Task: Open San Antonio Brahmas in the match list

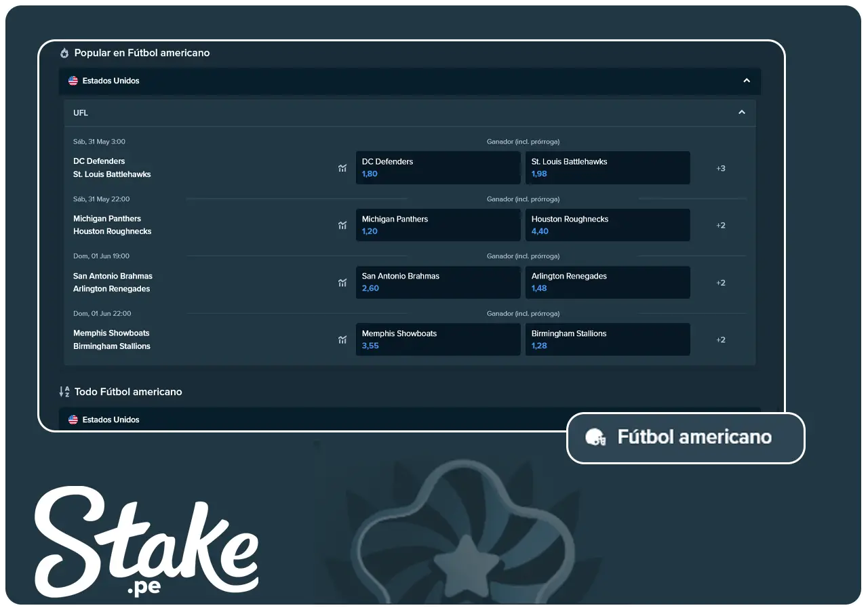Action: [113, 276]
